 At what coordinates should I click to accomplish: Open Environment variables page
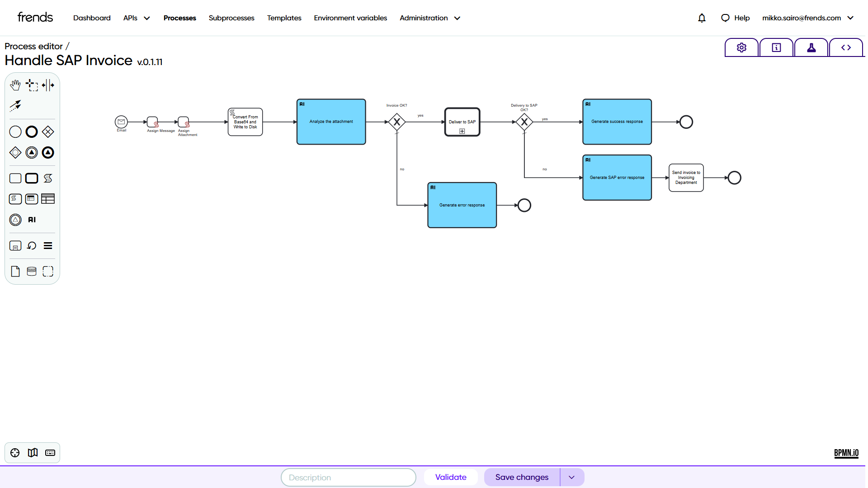(350, 18)
